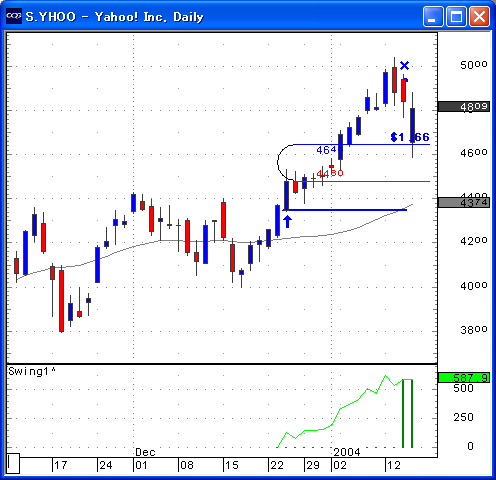Click the date label 17 on time axis
This screenshot has width=496, height=480.
[x=61, y=465]
